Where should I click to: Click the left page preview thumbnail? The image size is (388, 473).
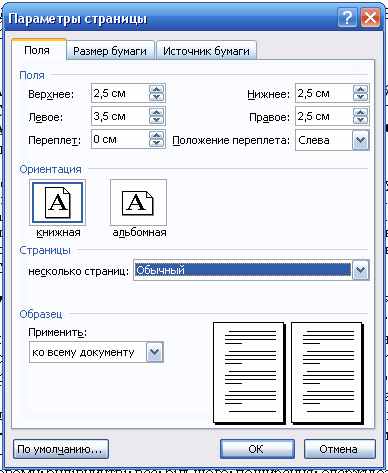click(x=249, y=372)
